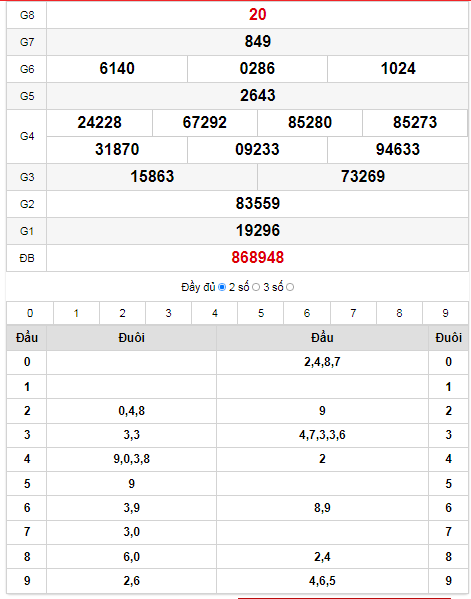Click the G1 result 19296
This screenshot has height=599, width=471.
(x=257, y=230)
